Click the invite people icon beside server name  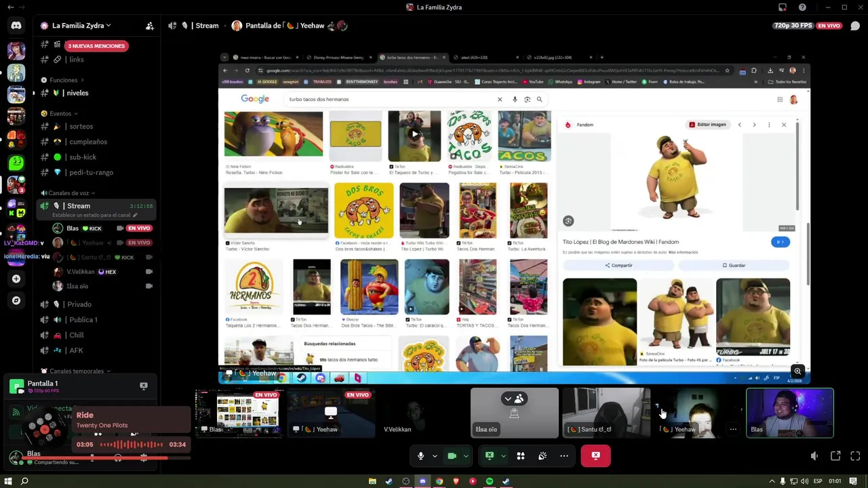[149, 26]
